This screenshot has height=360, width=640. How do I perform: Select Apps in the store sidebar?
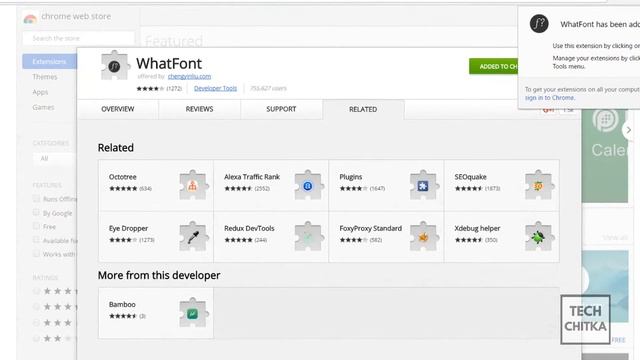click(40, 92)
